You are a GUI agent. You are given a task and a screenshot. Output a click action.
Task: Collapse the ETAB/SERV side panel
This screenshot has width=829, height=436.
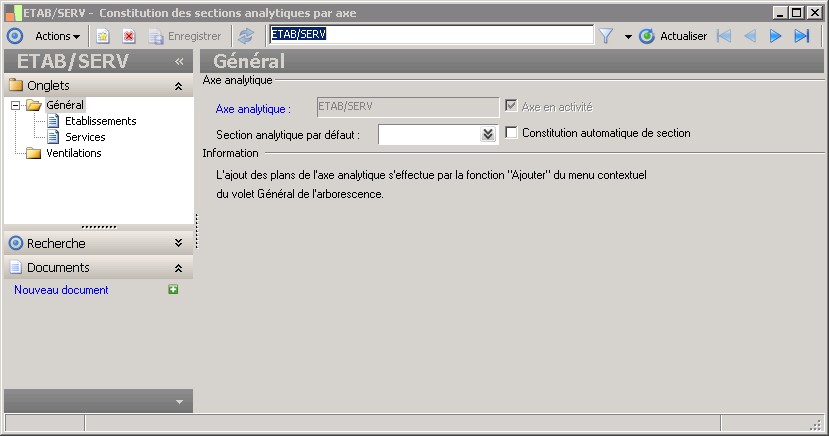coord(179,61)
